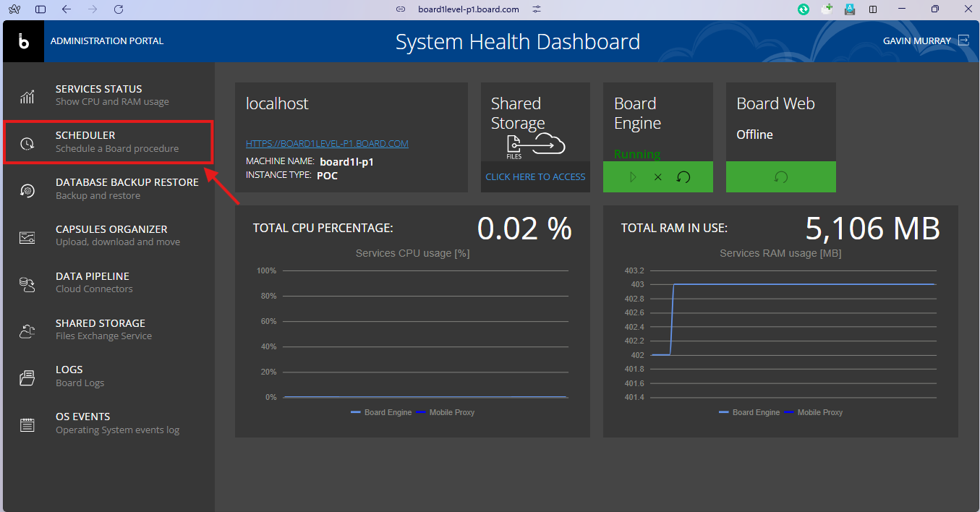Image resolution: width=980 pixels, height=512 pixels.
Task: Open the Services Status chart icon
Action: pyautogui.click(x=27, y=96)
